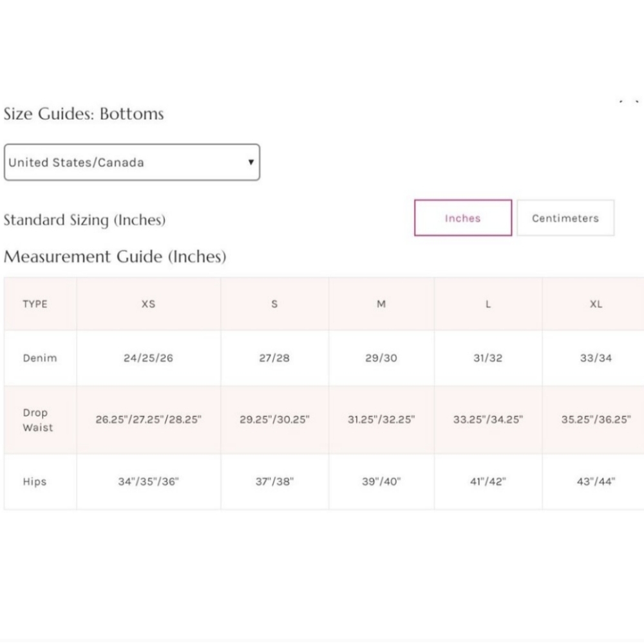Viewport: 644px width, 644px height.
Task: Click the S column header
Action: tap(274, 304)
